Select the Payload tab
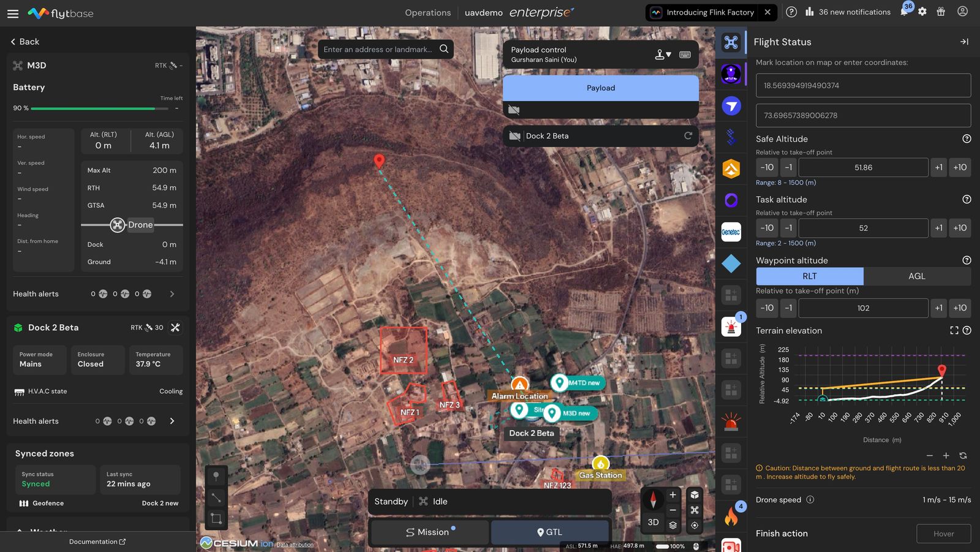This screenshot has width=980, height=552. (x=601, y=88)
